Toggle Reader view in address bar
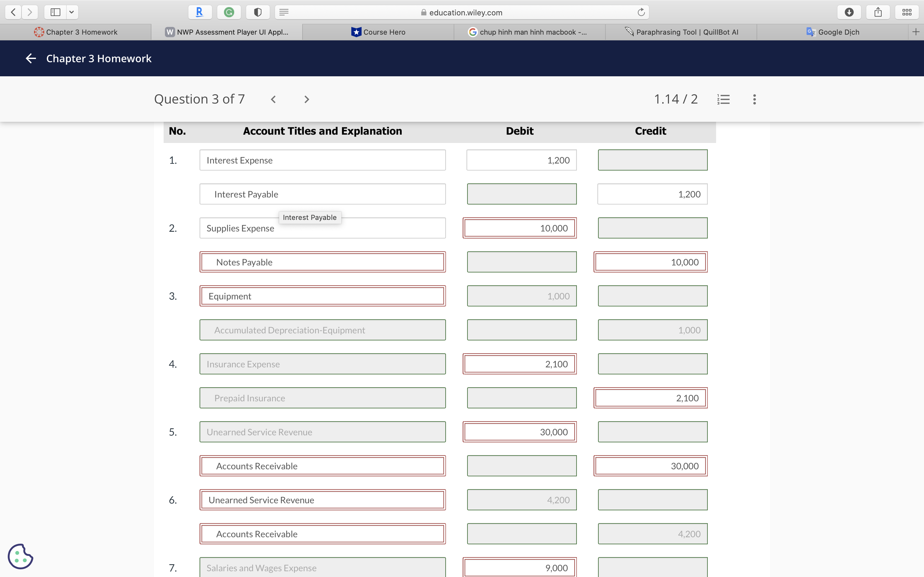 click(x=284, y=12)
